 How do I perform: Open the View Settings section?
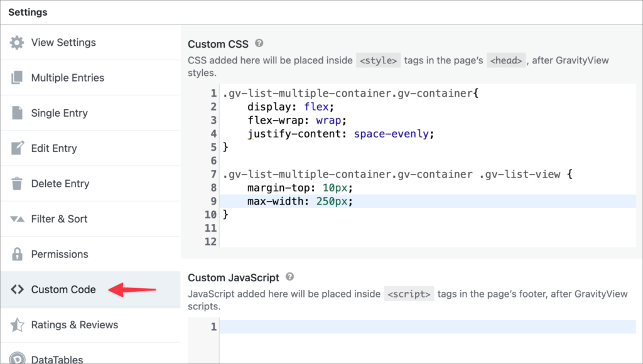(x=63, y=42)
